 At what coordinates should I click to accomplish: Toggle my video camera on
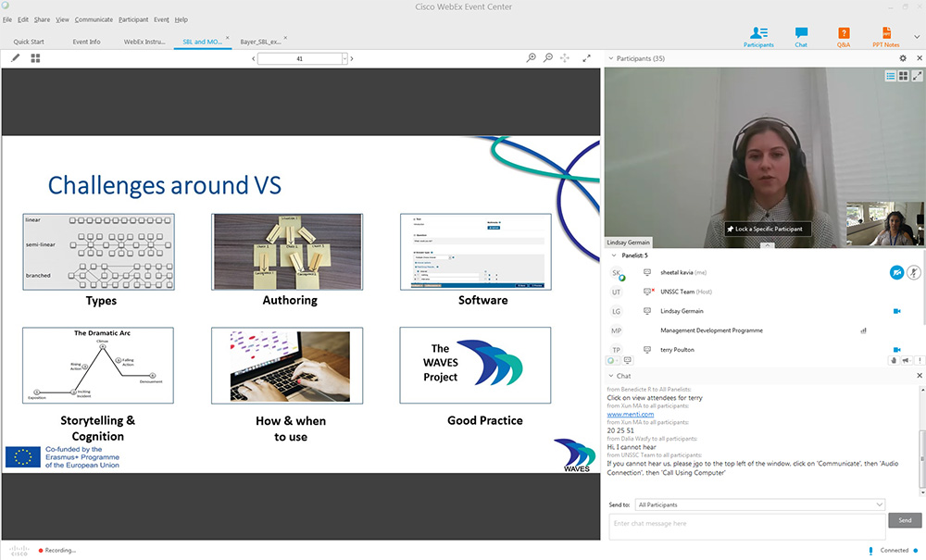896,272
